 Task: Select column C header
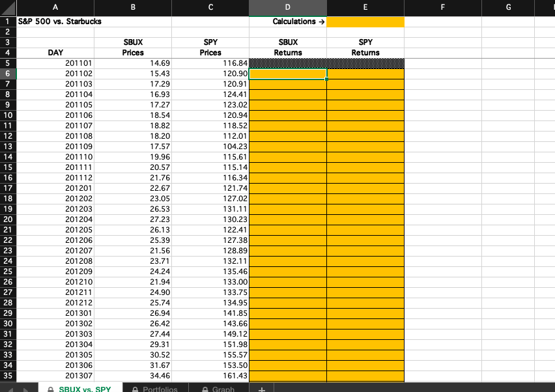click(x=210, y=7)
